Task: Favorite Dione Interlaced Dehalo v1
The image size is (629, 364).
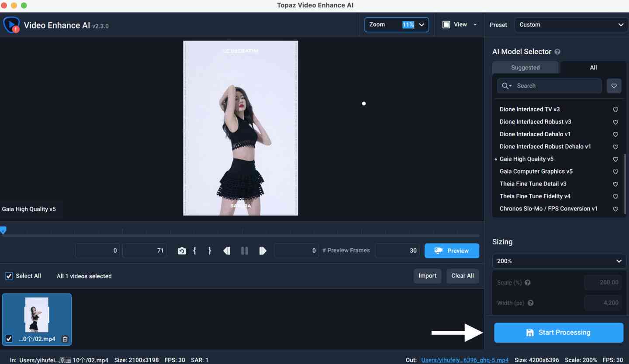Action: [615, 134]
